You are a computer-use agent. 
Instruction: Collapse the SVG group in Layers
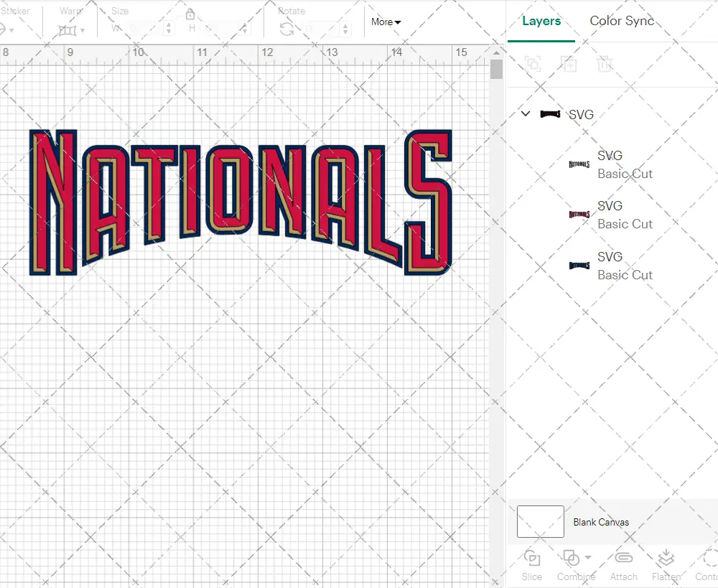click(x=526, y=114)
